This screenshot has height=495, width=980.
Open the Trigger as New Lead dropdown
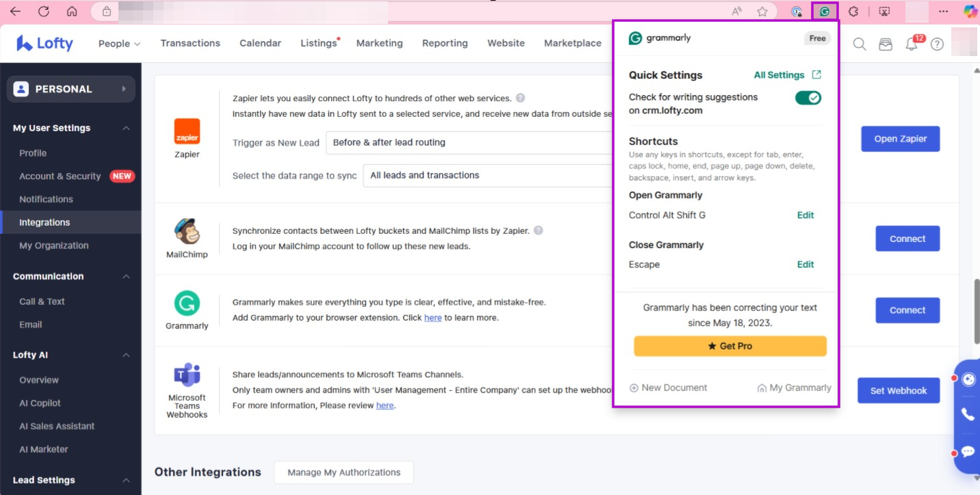point(469,142)
